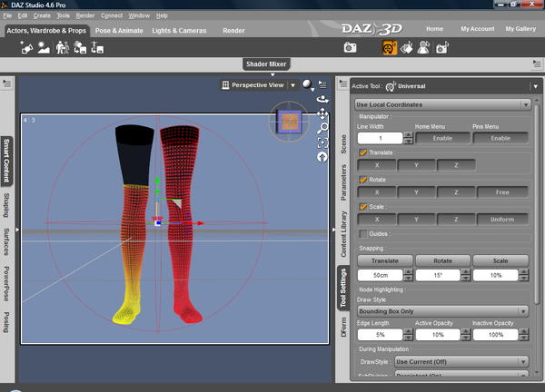
Task: Click the Universal active tool icon in panel
Action: pyautogui.click(x=391, y=86)
